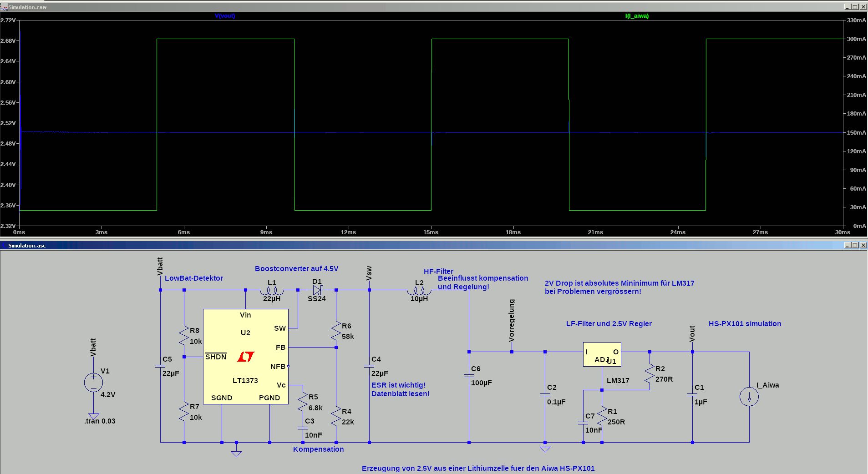Select resistor R1 symbol

point(602,416)
